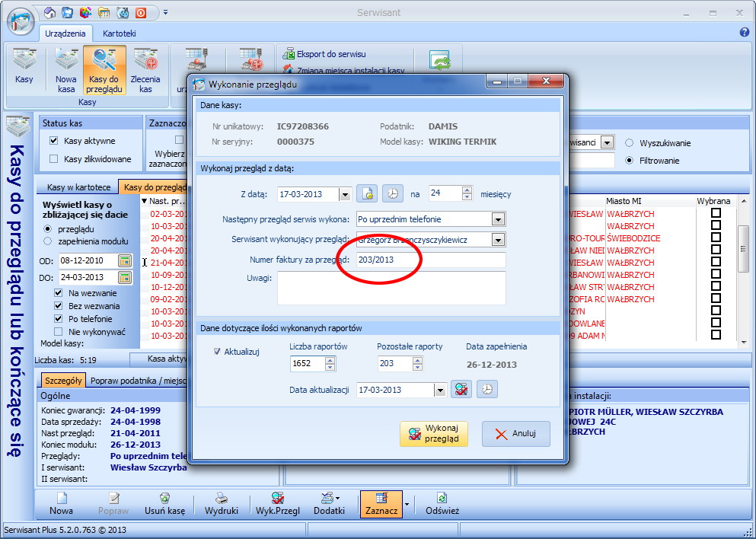Click the house quick-access toolbar icon
This screenshot has height=539, width=756.
tap(49, 12)
